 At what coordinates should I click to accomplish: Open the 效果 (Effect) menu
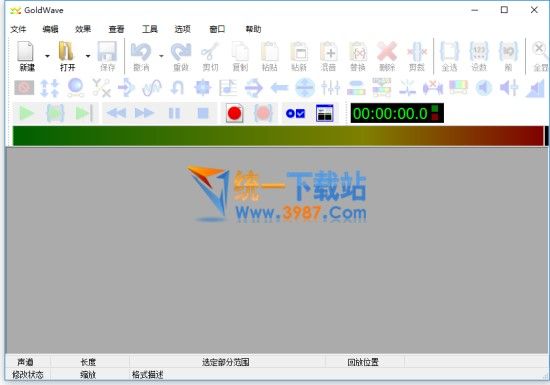[x=83, y=29]
